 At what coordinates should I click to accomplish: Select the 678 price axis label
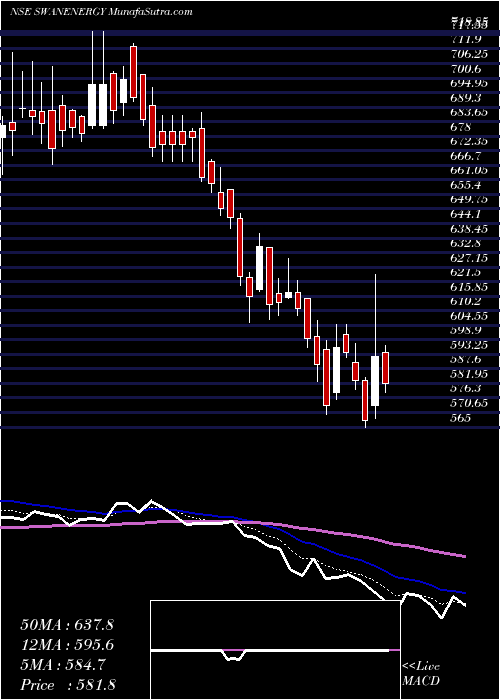click(461, 127)
